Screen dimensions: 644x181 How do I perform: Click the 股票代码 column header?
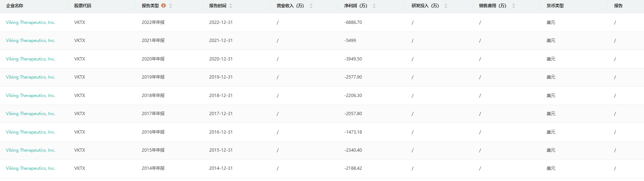(x=83, y=6)
